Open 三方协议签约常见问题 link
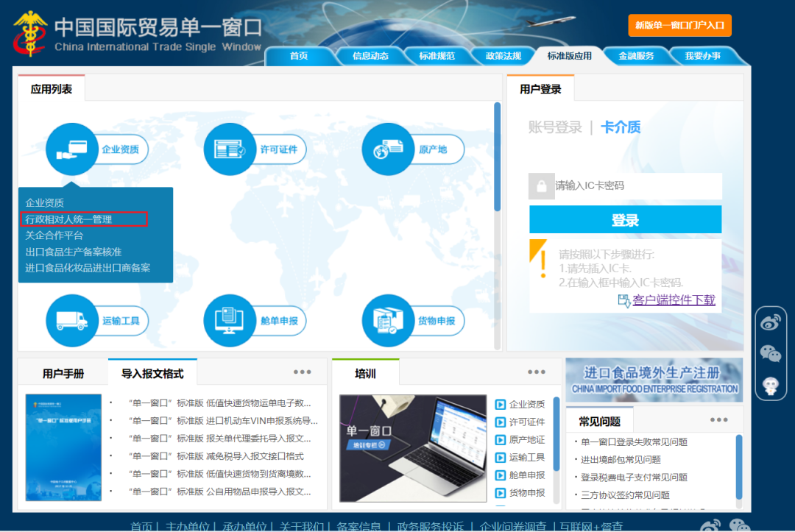The height and width of the screenshot is (532, 795). [625, 495]
